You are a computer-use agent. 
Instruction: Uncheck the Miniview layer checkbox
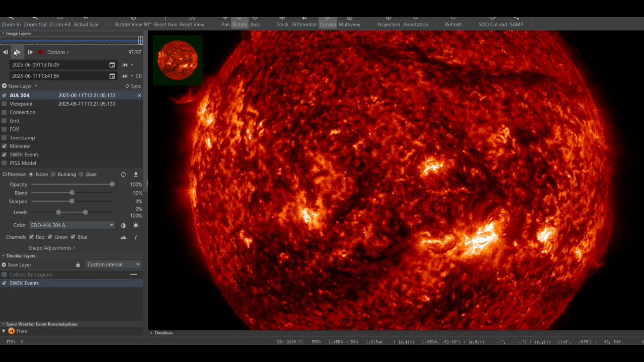point(5,146)
